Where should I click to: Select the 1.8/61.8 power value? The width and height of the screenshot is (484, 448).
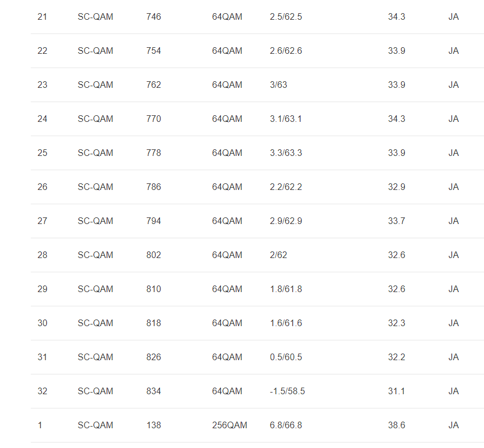(x=286, y=289)
